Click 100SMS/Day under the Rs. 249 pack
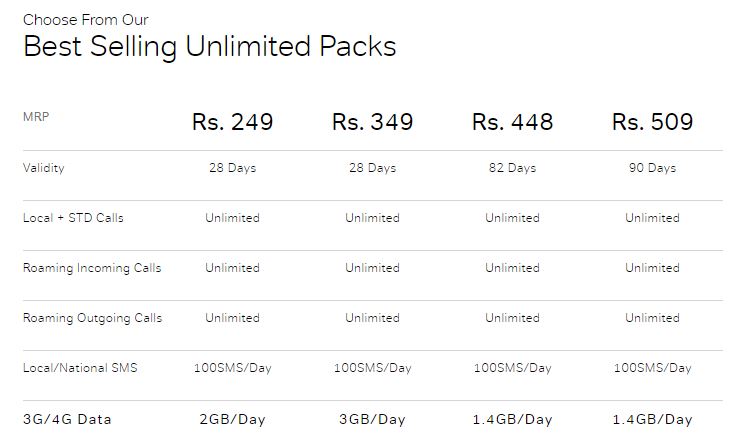 233,368
